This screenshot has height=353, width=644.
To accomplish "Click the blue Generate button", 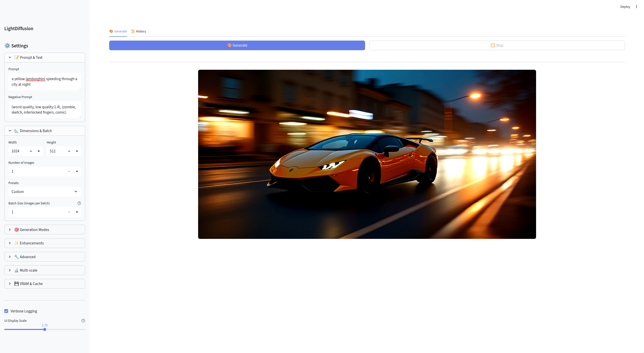I will click(x=237, y=45).
